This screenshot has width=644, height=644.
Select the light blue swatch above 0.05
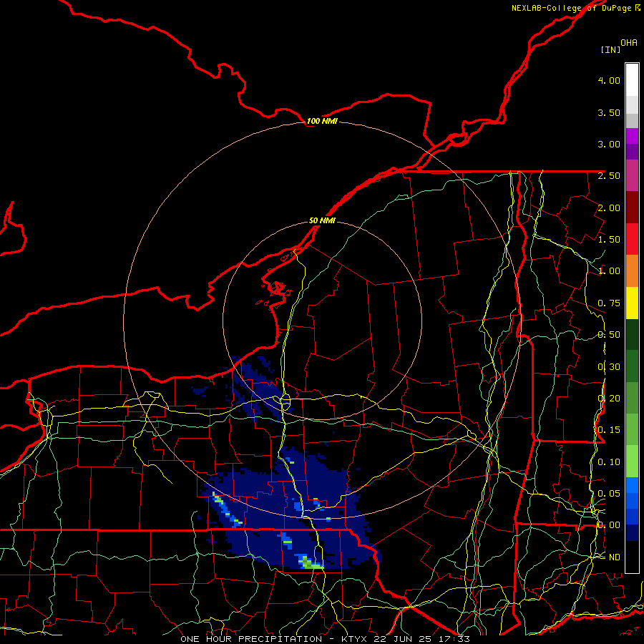[x=632, y=485]
